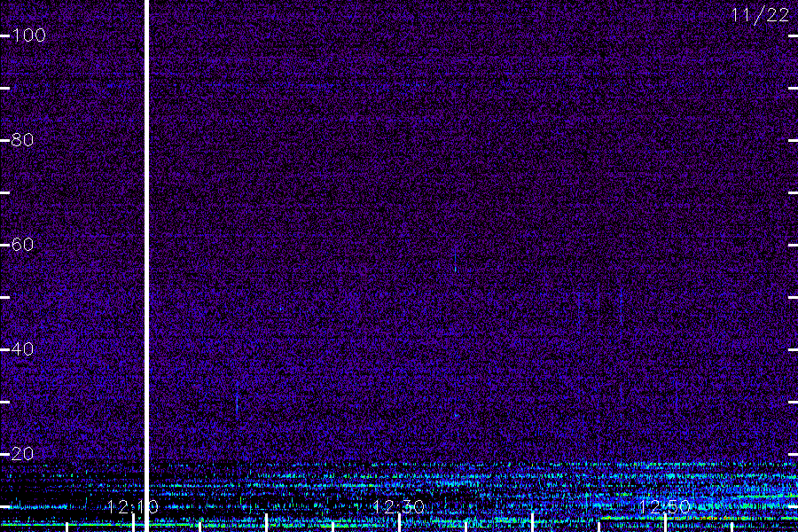Click the 12:10 time label
Image resolution: width=798 pixels, height=532 pixels.
pyautogui.click(x=133, y=506)
